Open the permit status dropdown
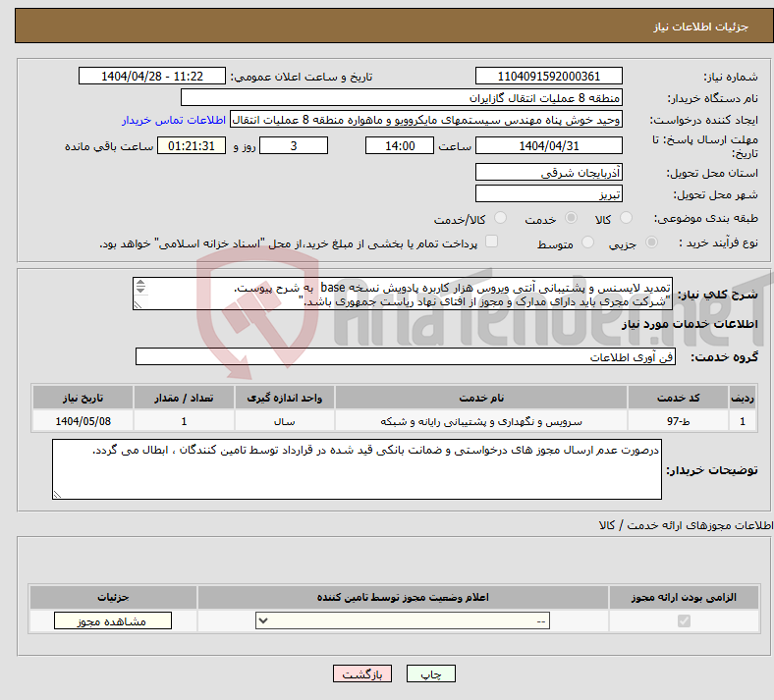Viewport: 774px width, 700px height. click(403, 621)
